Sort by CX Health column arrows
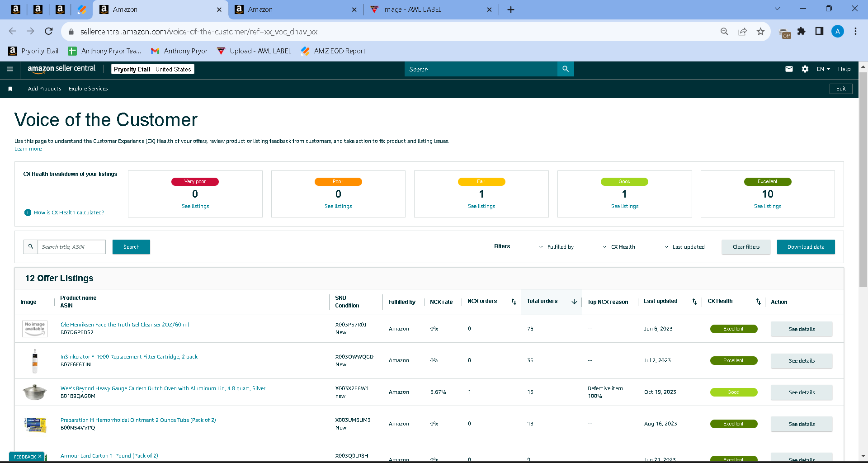This screenshot has width=868, height=463. coord(758,302)
